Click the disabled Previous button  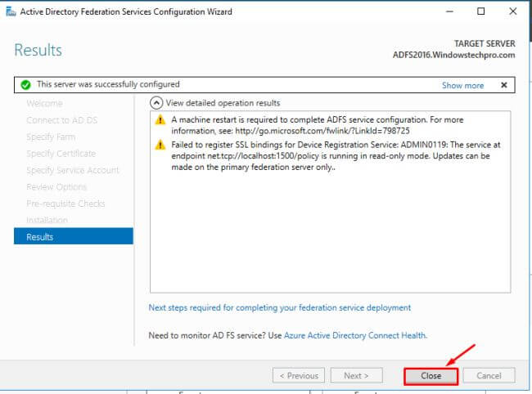[x=299, y=376]
